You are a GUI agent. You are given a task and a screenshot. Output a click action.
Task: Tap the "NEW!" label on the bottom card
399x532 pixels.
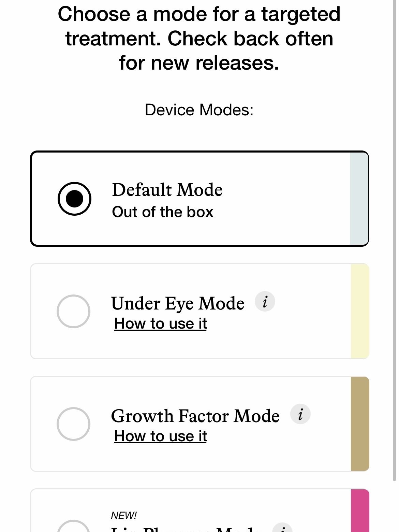[x=124, y=515]
